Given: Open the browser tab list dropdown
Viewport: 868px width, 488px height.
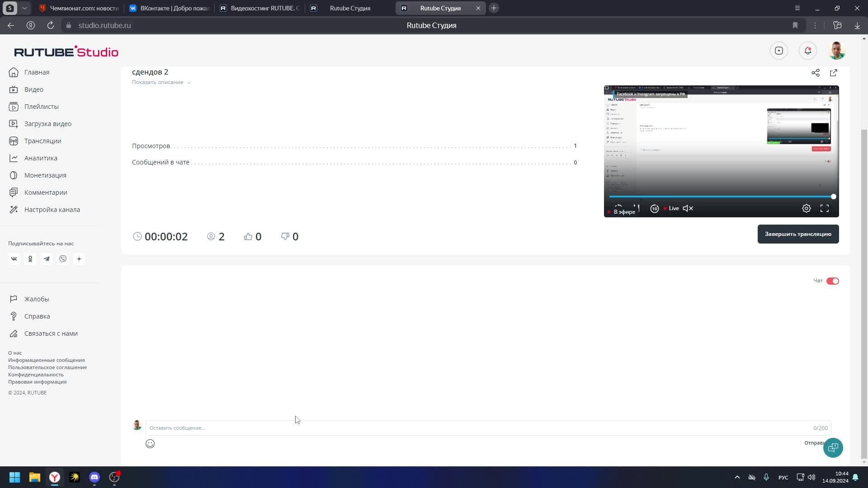Looking at the screenshot, I should 24,8.
